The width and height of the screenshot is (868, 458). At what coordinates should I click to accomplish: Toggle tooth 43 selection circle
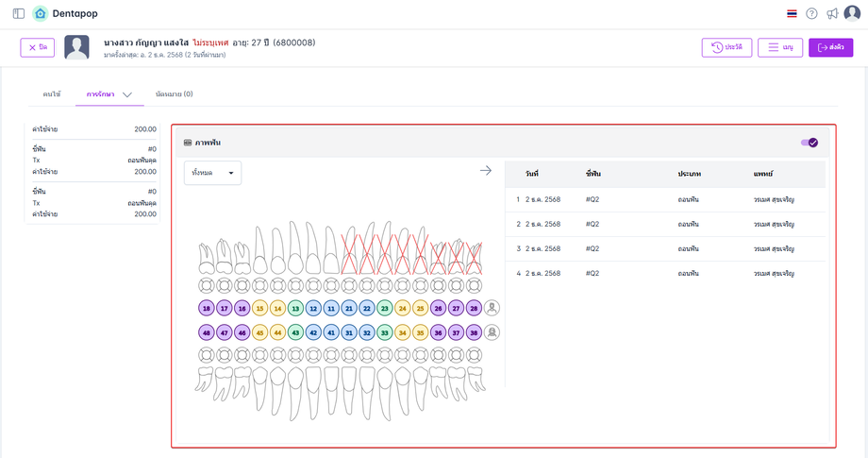click(x=295, y=332)
